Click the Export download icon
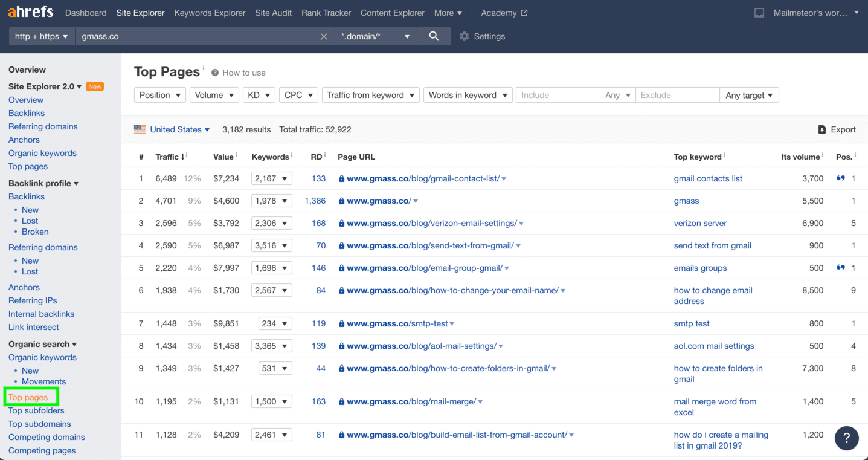Viewport: 868px width, 460px height. coord(821,129)
